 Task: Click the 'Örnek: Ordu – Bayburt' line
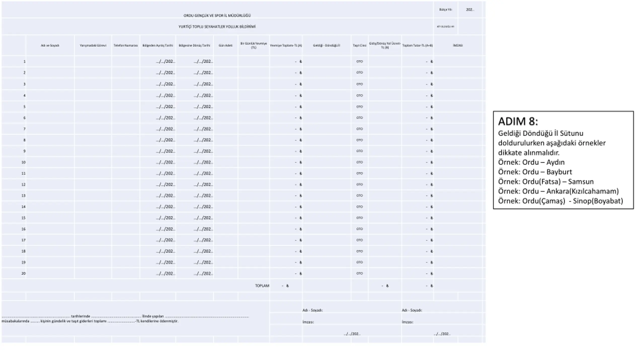(x=535, y=172)
